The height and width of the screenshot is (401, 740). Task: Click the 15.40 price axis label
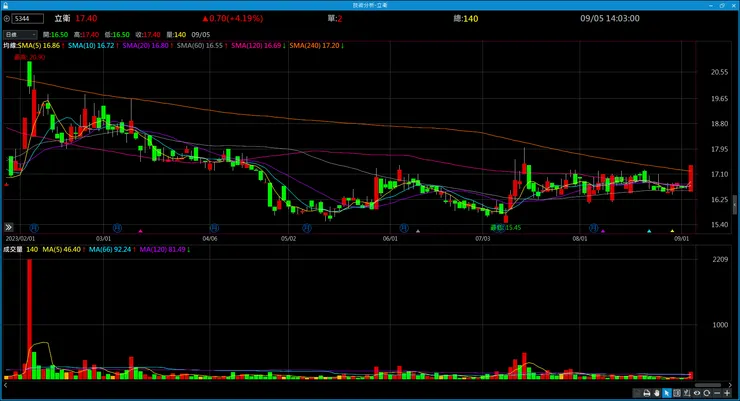point(719,225)
